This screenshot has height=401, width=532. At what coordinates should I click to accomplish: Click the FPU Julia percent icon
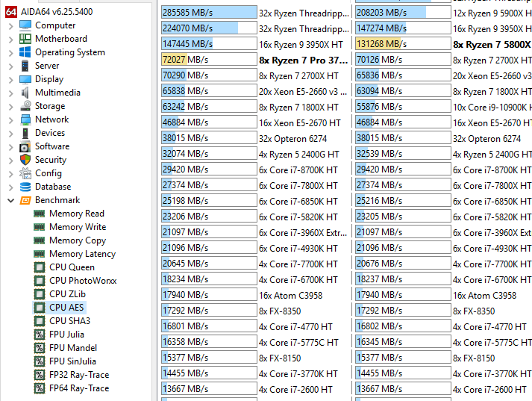pos(40,335)
